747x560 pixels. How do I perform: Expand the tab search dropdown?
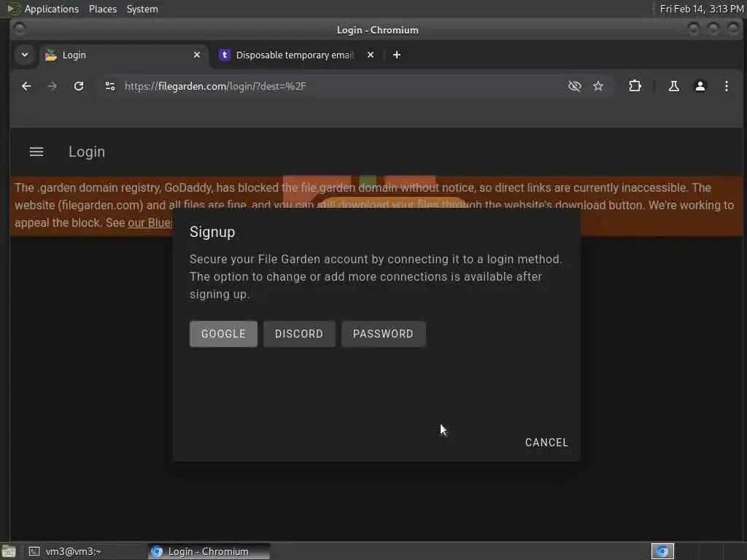pyautogui.click(x=25, y=55)
